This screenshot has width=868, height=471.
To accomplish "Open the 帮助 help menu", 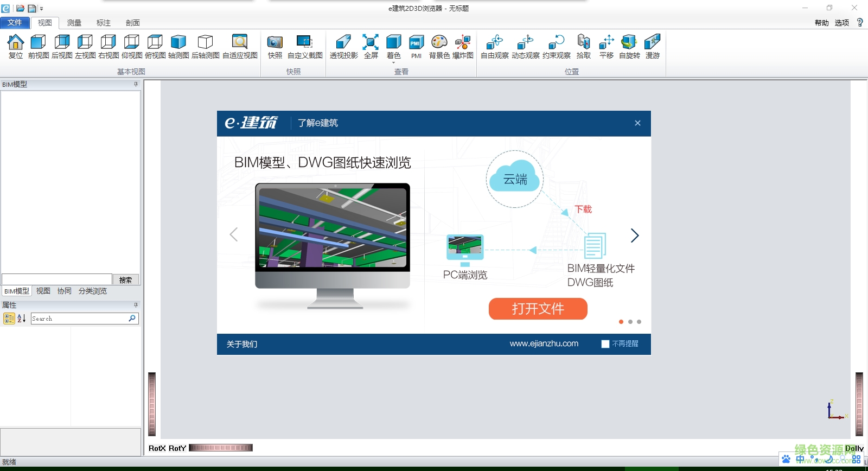I will point(822,23).
